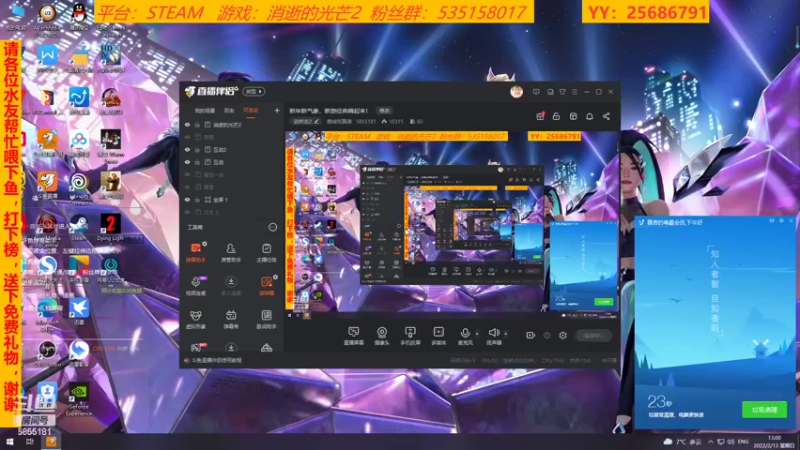
Task: Click the share icon above preview
Action: click(606, 116)
